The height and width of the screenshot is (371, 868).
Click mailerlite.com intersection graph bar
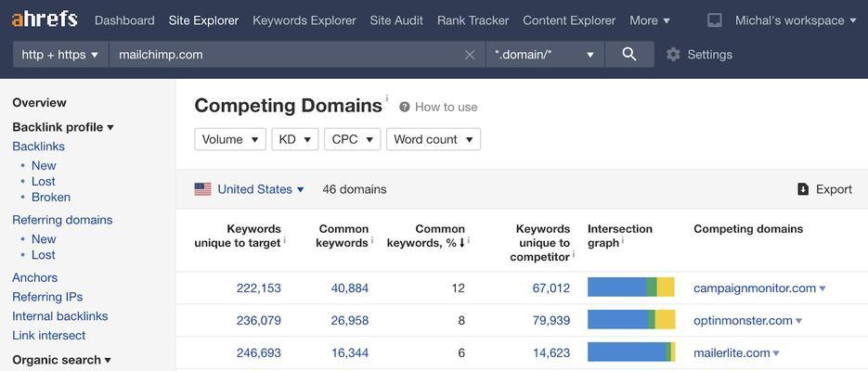(631, 352)
